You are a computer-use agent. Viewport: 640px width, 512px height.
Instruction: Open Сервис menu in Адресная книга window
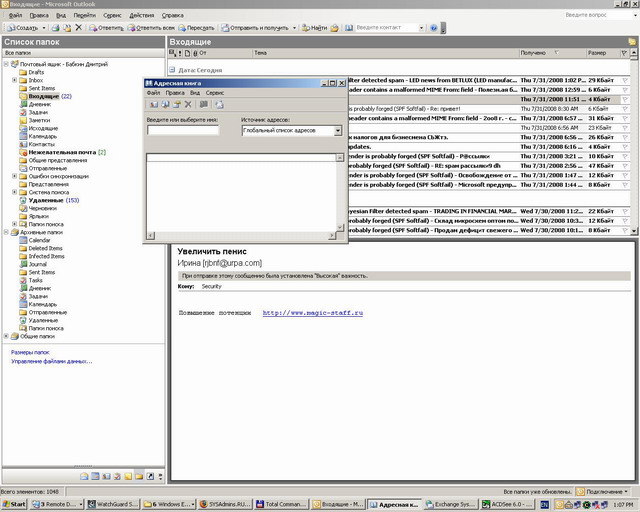point(215,93)
